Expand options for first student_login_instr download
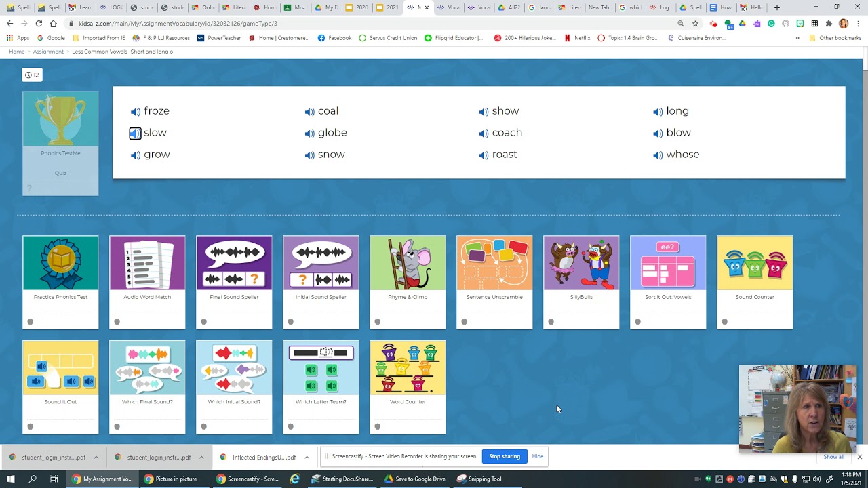 click(x=96, y=457)
